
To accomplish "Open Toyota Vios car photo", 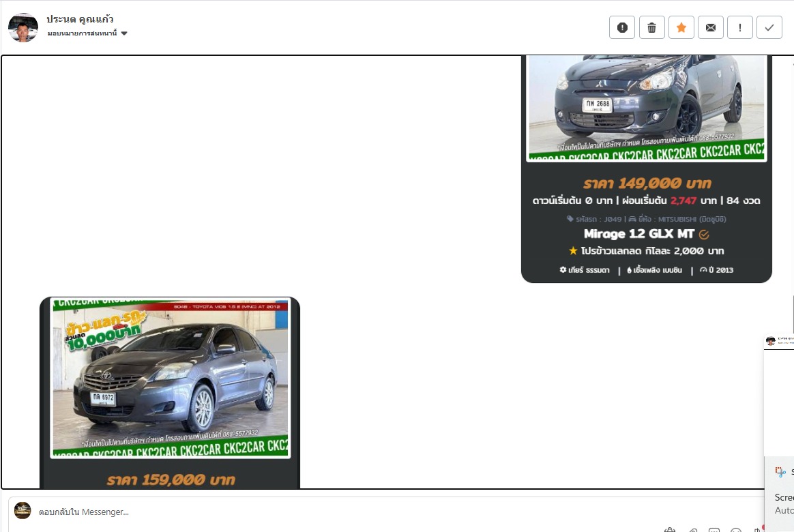I will [170, 378].
